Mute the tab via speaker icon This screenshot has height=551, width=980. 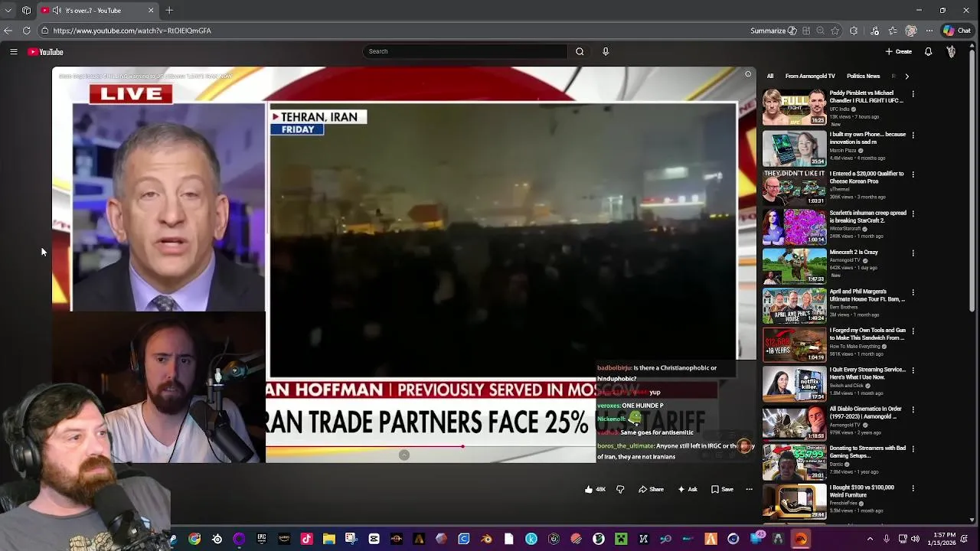(56, 11)
